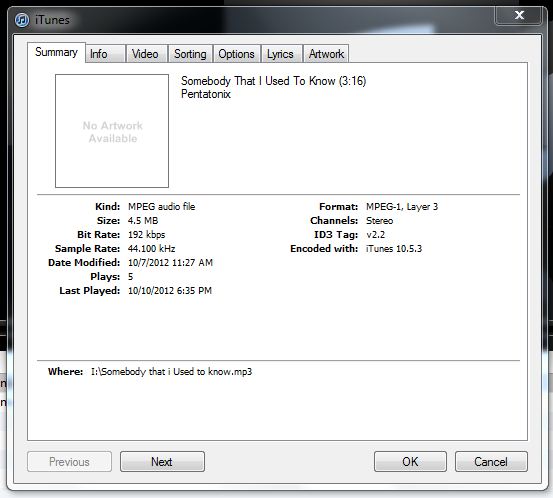
Task: Click the Channels value Stereo
Action: (x=379, y=221)
